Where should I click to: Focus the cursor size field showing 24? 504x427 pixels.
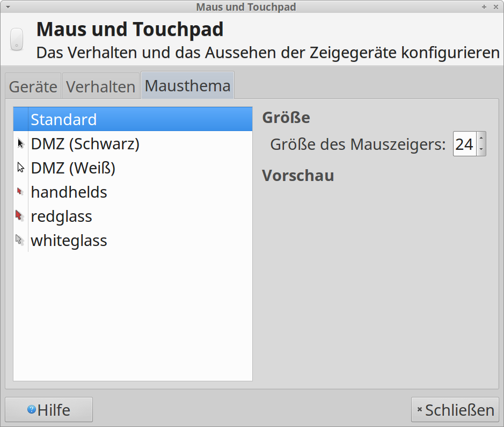pyautogui.click(x=465, y=144)
